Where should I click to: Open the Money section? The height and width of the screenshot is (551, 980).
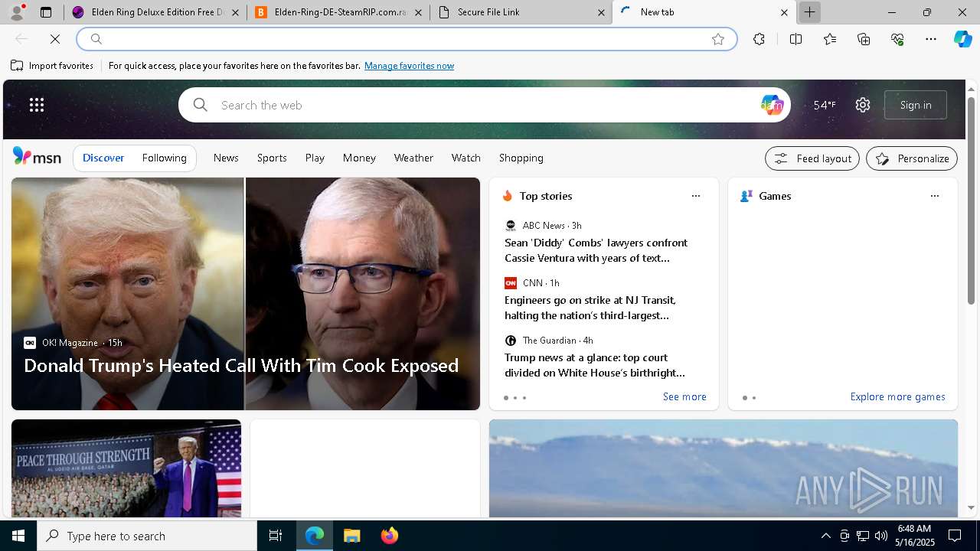(359, 158)
